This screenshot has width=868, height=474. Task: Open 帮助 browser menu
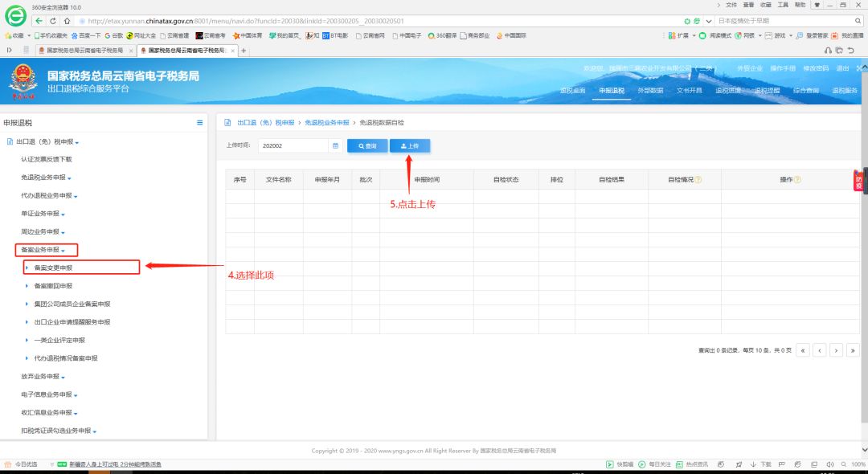[800, 5]
